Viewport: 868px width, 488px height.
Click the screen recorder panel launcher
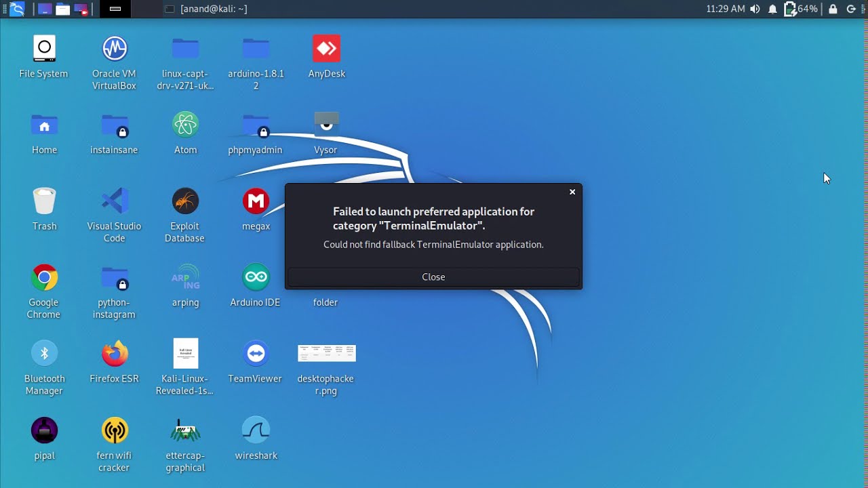[x=81, y=9]
